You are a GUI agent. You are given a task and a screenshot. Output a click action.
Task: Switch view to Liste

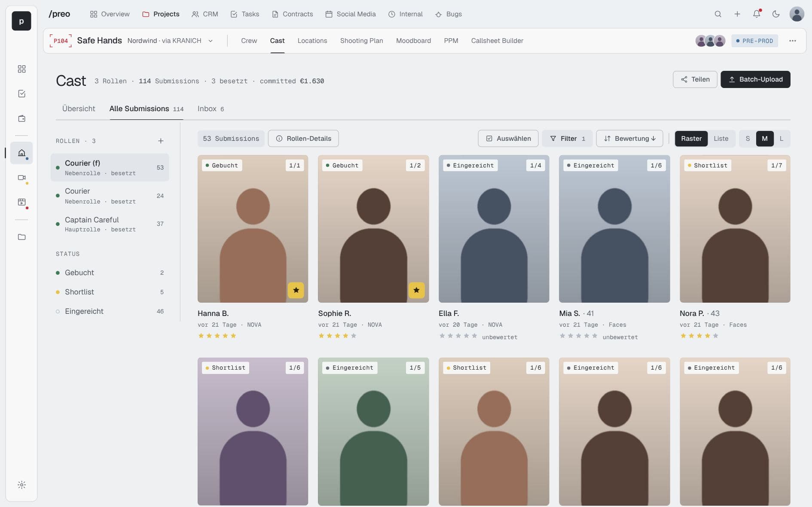pyautogui.click(x=721, y=139)
